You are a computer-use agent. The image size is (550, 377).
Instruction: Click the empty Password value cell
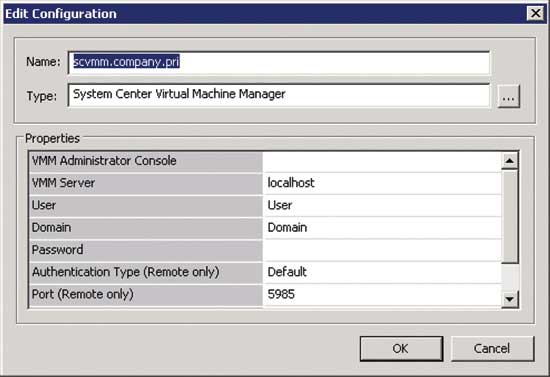(382, 250)
